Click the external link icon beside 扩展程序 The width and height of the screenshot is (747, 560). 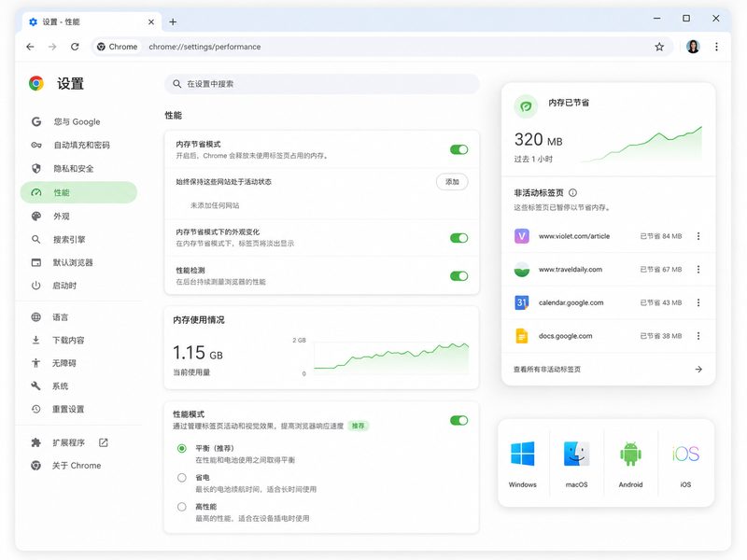click(x=104, y=442)
